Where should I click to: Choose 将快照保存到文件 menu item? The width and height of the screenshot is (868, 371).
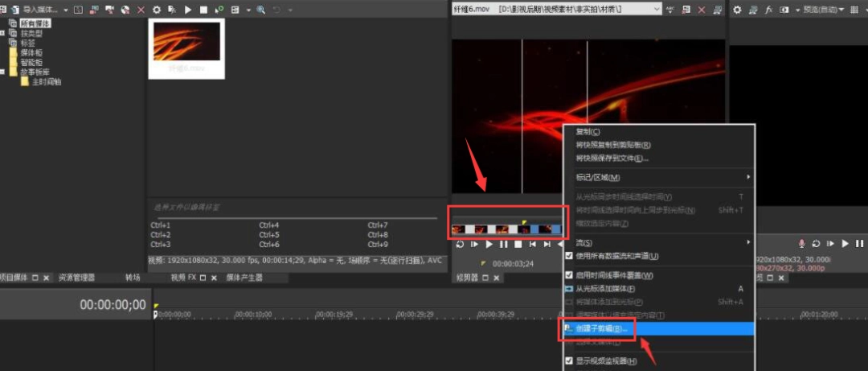659,159
